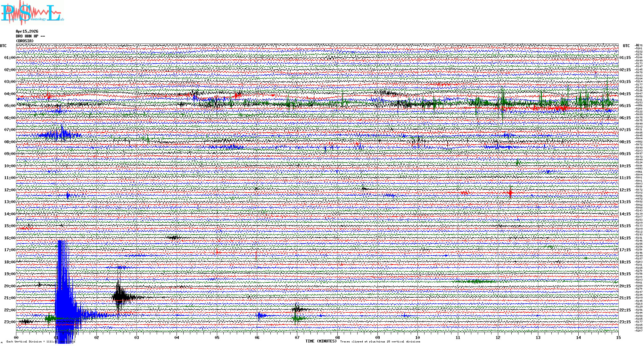Click the traces clipped footnote text

tap(380, 342)
